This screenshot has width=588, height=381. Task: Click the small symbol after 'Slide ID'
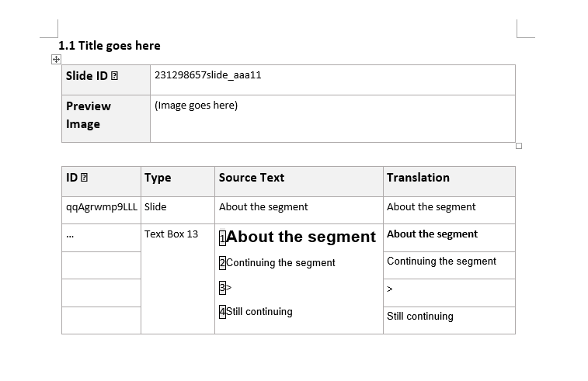[115, 76]
